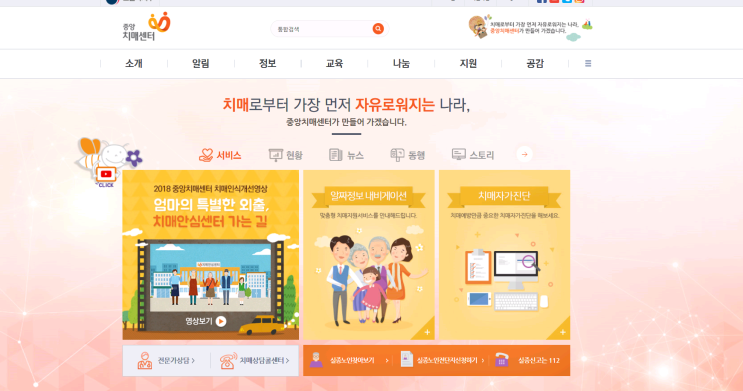The image size is (743, 391).
Task: Open the 알림 menu
Action: pyautogui.click(x=200, y=64)
